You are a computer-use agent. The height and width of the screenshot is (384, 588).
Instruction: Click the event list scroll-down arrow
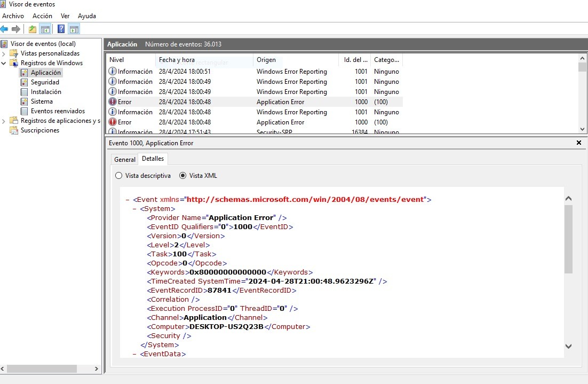582,129
